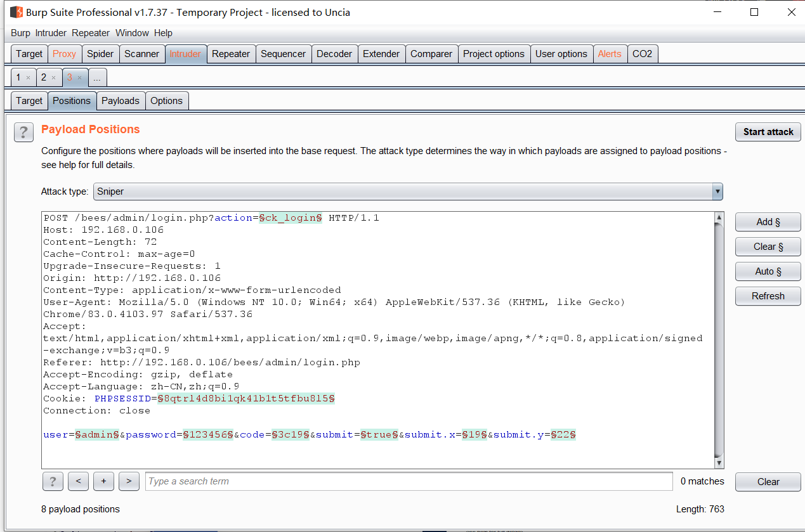The image size is (805, 532).
Task: Switch to the main Repeater tab
Action: (231, 54)
